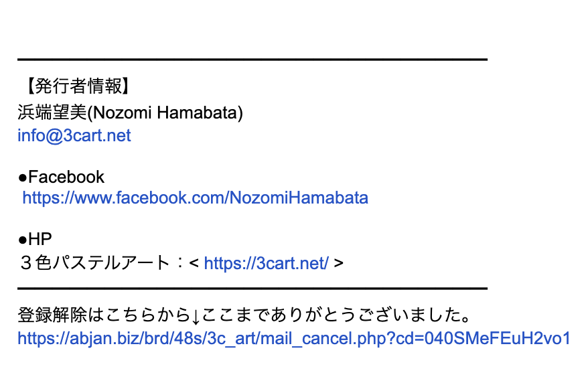Open the https://3cart.net/ homepage link
The height and width of the screenshot is (387, 588).
click(x=266, y=263)
